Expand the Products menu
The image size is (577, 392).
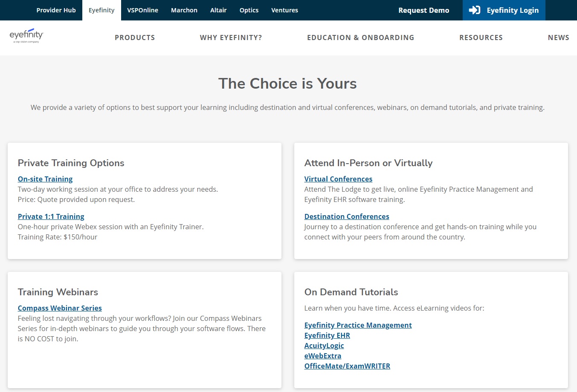[x=135, y=37]
